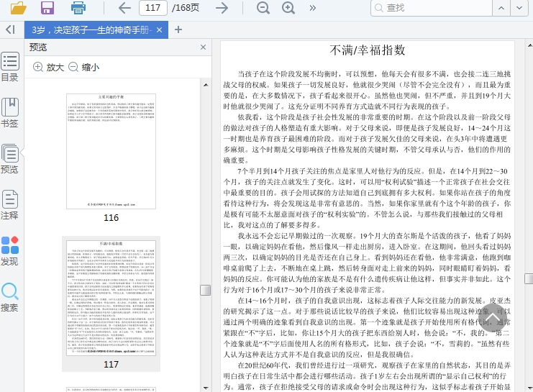The height and width of the screenshot is (392, 533).
Task: Click document scrollbar up arrow
Action: point(529,45)
